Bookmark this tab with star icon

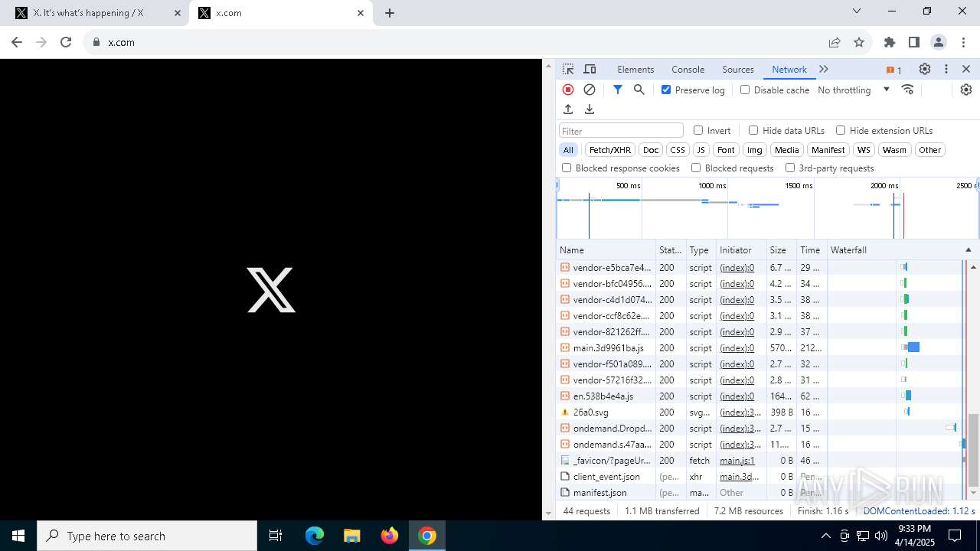(859, 42)
